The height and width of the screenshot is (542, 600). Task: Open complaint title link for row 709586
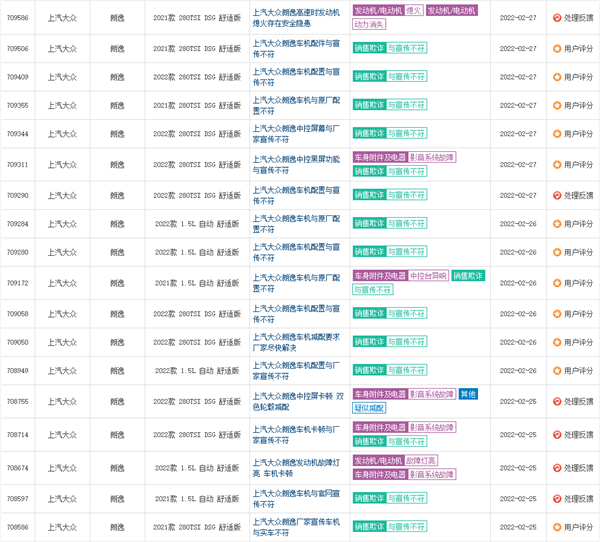296,18
